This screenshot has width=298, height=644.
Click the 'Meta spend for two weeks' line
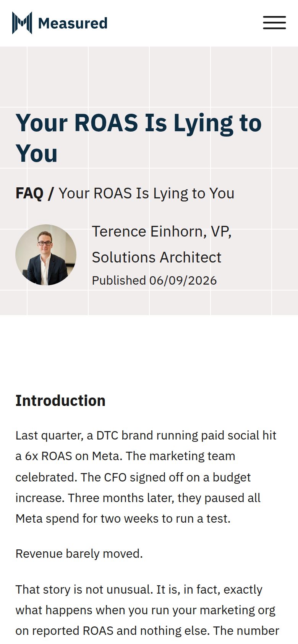point(123,518)
